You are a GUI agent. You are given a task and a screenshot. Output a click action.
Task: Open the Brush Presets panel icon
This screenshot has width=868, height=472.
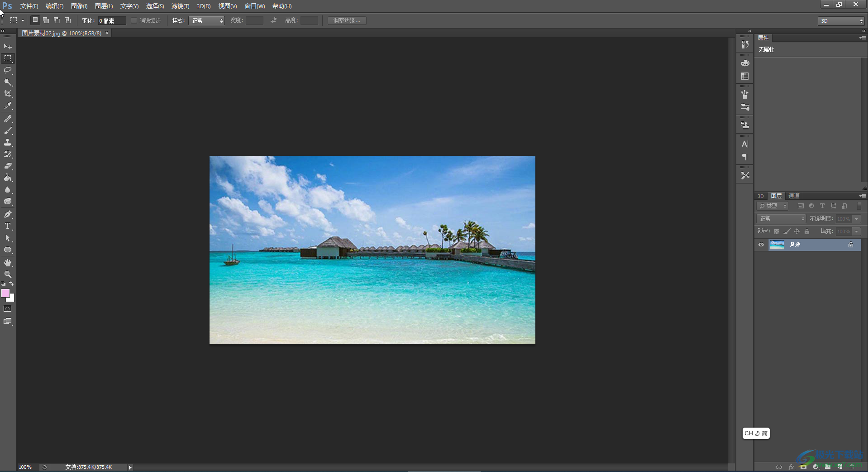coord(745,107)
